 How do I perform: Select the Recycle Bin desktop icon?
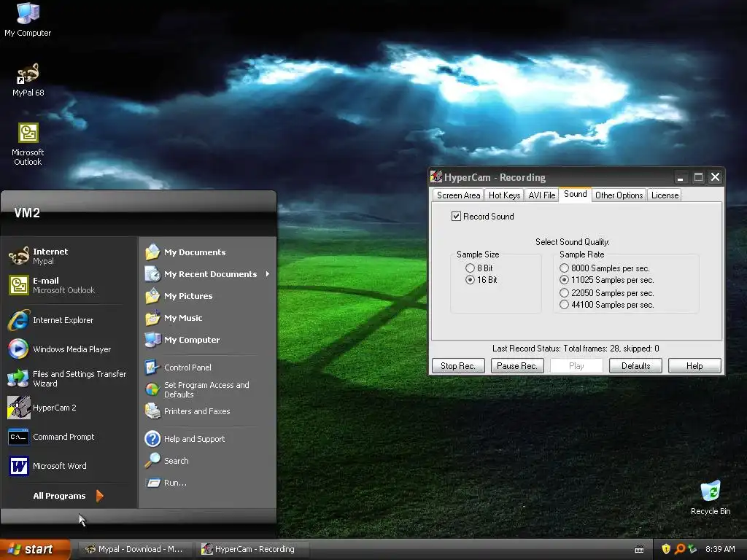click(711, 497)
